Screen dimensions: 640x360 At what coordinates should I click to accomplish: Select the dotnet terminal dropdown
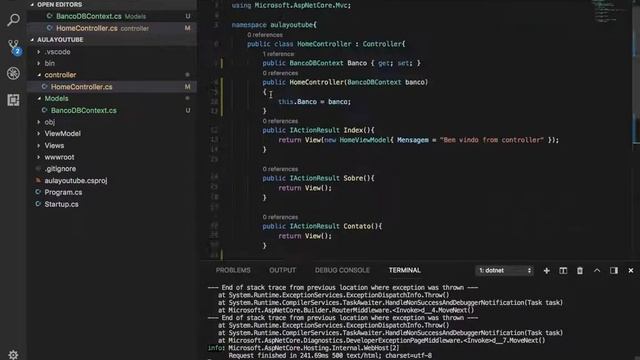pyautogui.click(x=504, y=271)
